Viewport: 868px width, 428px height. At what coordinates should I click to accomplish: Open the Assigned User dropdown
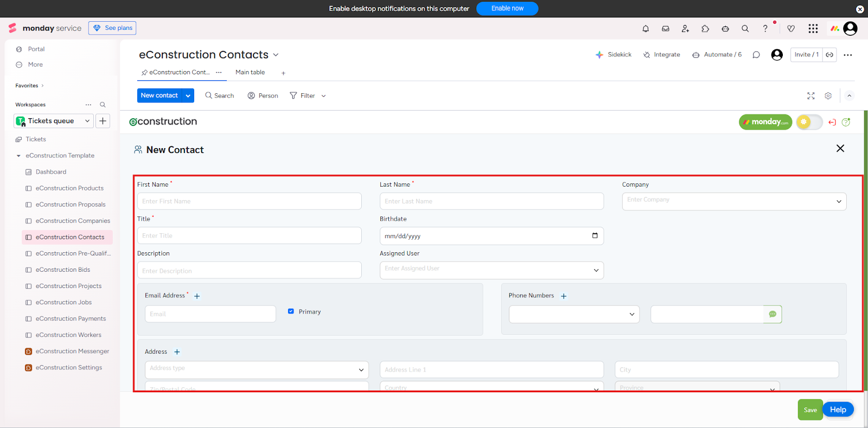[x=596, y=270]
